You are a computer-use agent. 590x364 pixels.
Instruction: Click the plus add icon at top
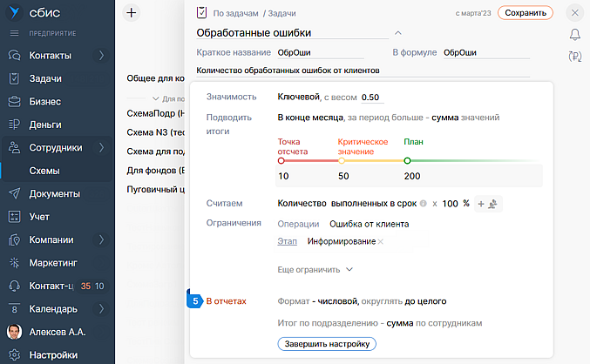[132, 12]
